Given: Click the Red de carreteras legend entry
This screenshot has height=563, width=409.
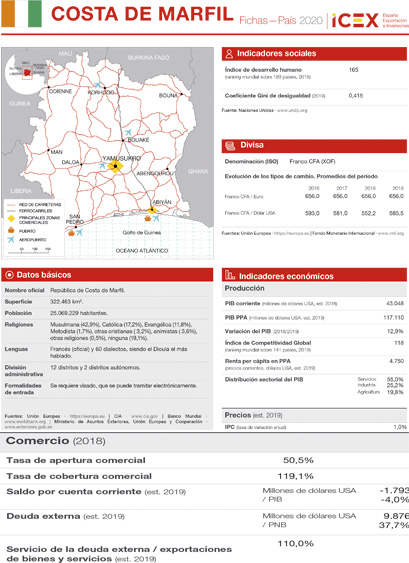Looking at the screenshot, I should (x=34, y=204).
